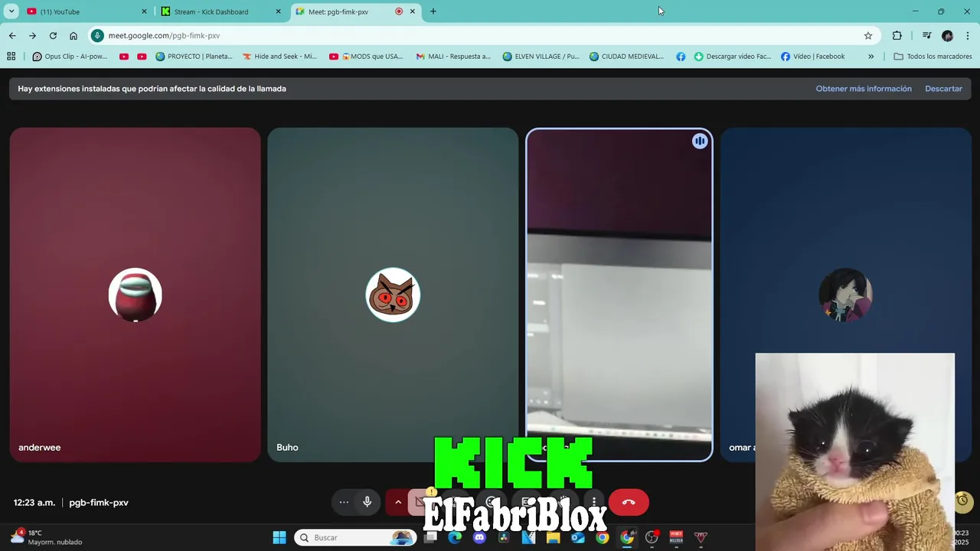The image size is (980, 551).
Task: Close the Kick Dashboard tab
Action: [278, 11]
